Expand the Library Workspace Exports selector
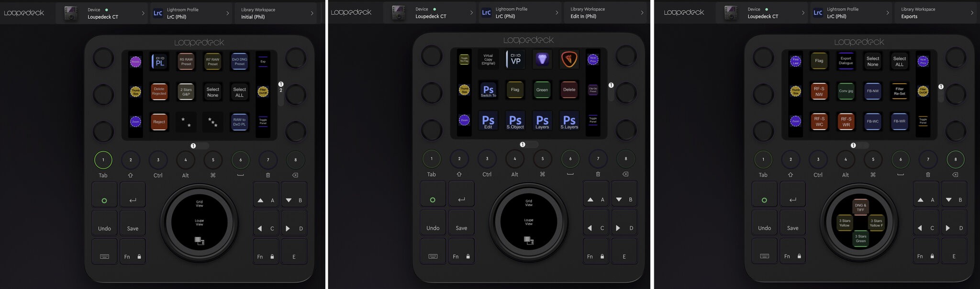This screenshot has height=289, width=980. pos(936,13)
